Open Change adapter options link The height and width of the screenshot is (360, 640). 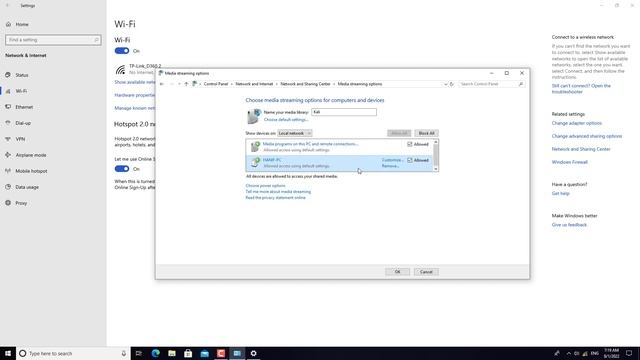point(576,123)
